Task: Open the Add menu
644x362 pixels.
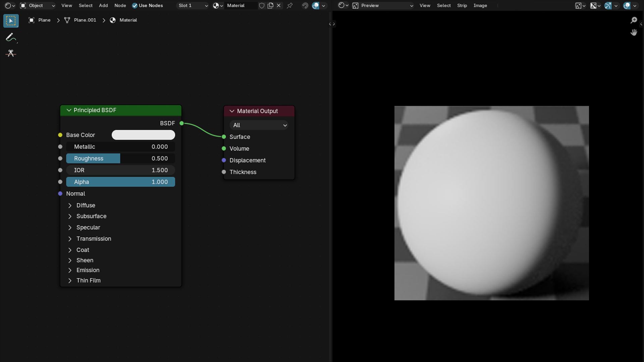Action: point(103,5)
